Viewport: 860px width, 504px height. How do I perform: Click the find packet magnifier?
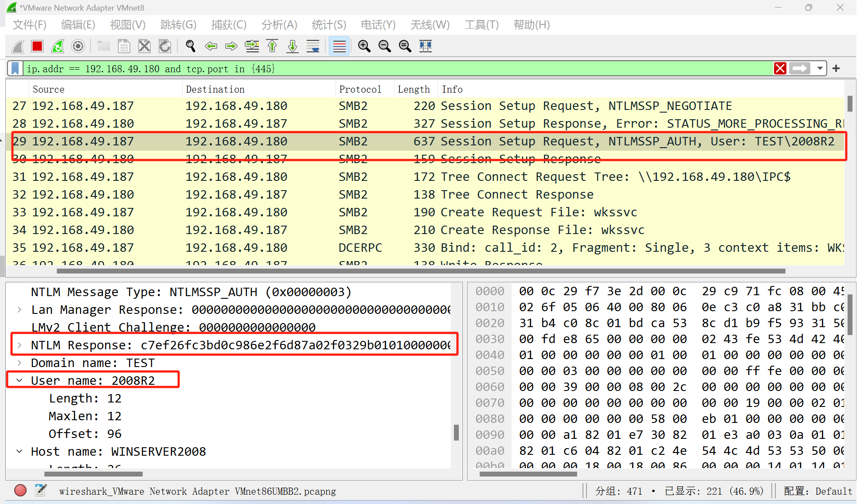(191, 46)
